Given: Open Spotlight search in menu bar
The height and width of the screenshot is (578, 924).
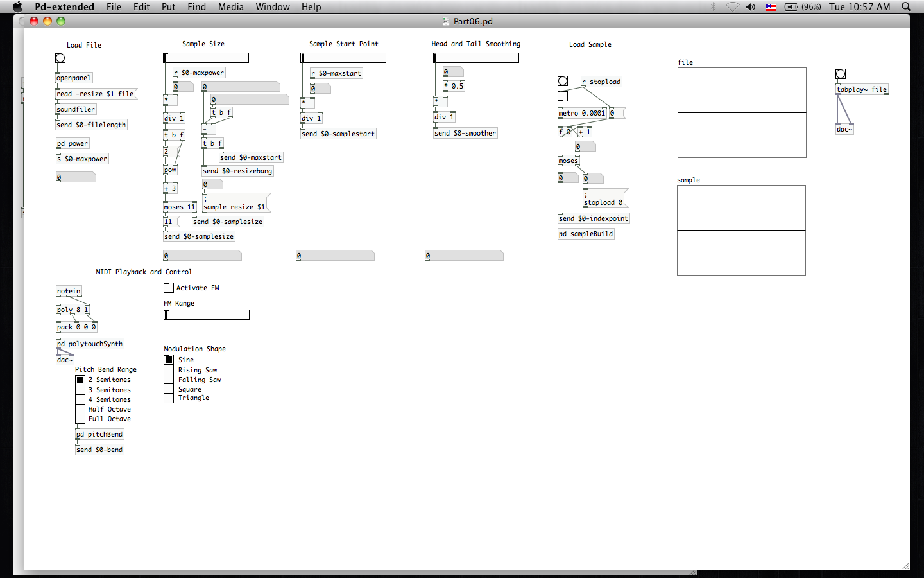Looking at the screenshot, I should click(906, 7).
